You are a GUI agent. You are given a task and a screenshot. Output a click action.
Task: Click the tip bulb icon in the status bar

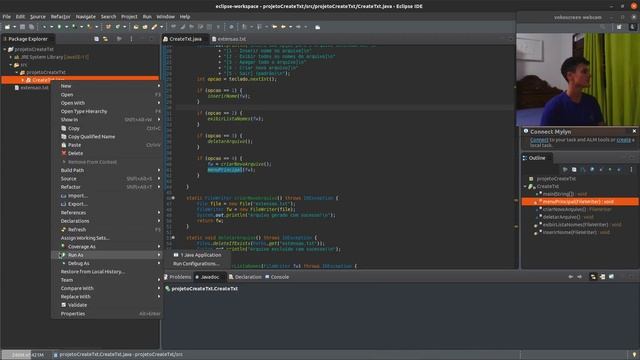pyautogui.click(x=634, y=355)
